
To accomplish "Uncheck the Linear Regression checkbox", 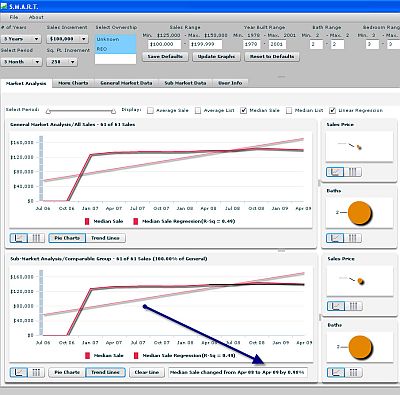I will (x=332, y=110).
